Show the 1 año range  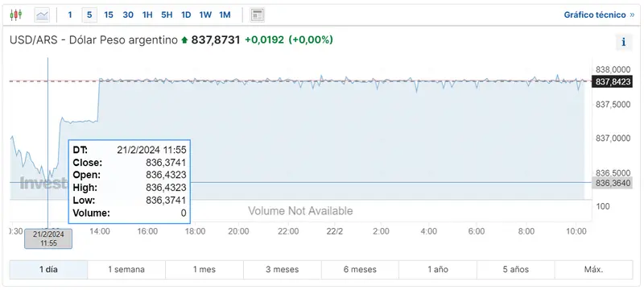438,270
